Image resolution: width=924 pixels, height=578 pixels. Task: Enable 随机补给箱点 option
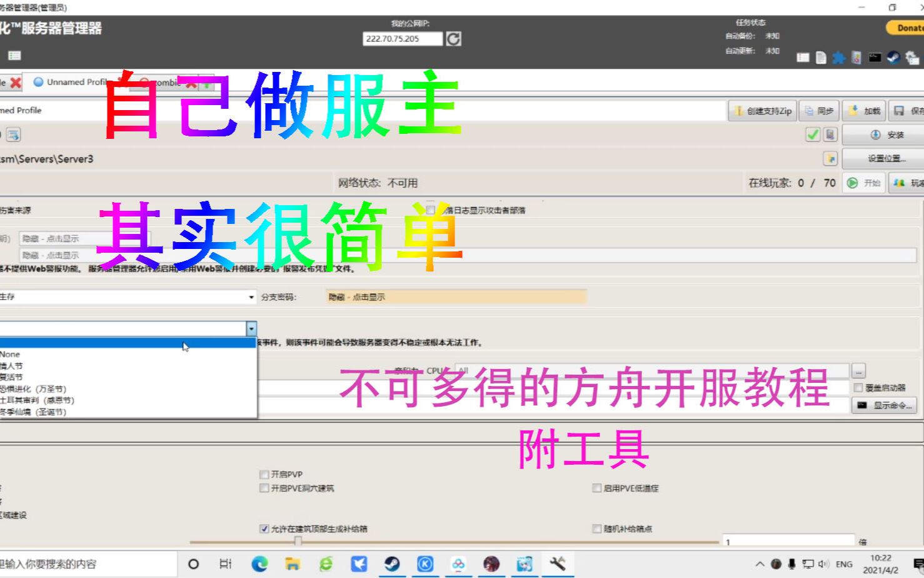click(x=596, y=529)
